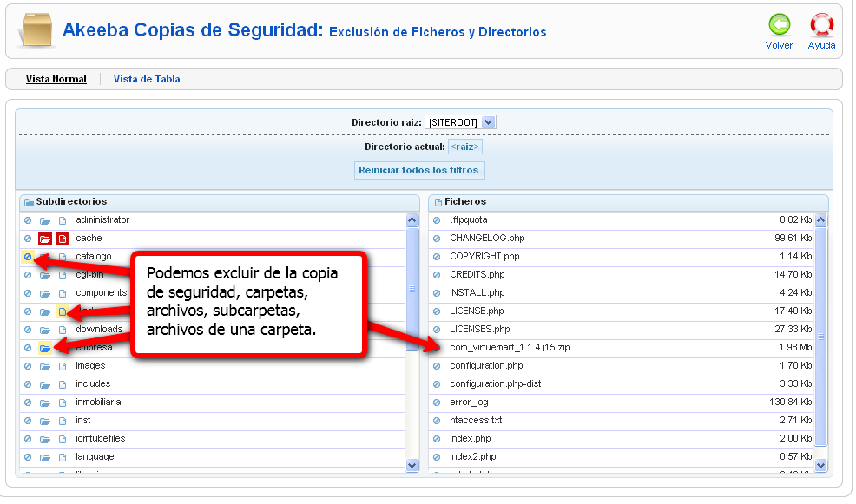The height and width of the screenshot is (504, 856).
Task: Click skip-subdirectories folder icon for downloads
Action: coord(45,331)
